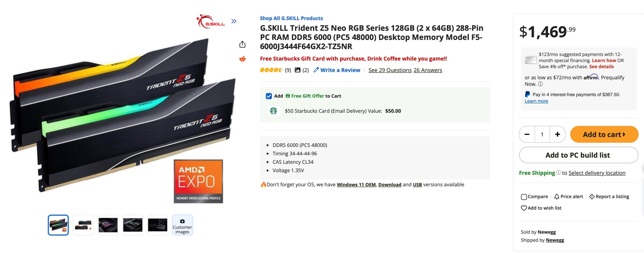Click the G.SKILL brand logo

click(x=211, y=21)
